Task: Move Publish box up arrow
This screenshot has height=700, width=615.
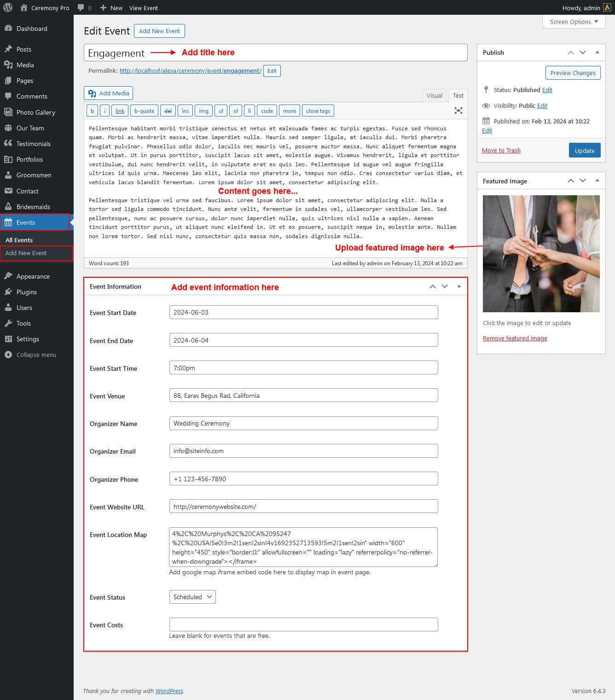Action: point(571,52)
